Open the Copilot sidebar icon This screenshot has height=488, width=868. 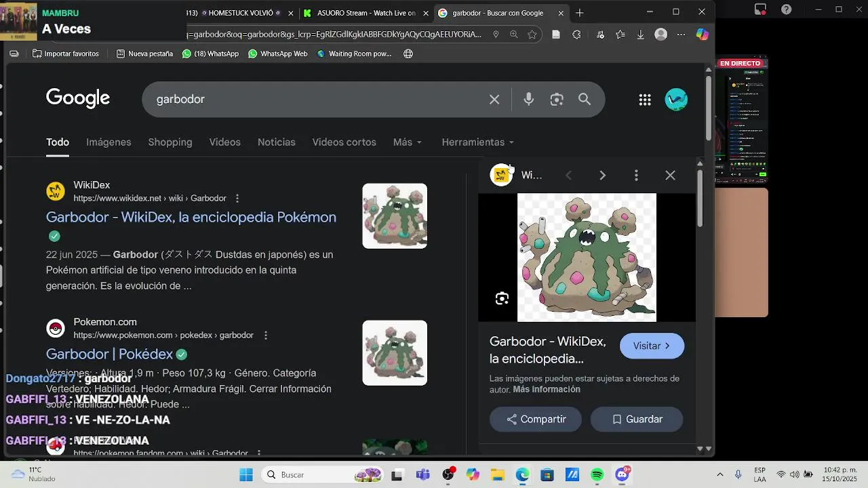(702, 35)
